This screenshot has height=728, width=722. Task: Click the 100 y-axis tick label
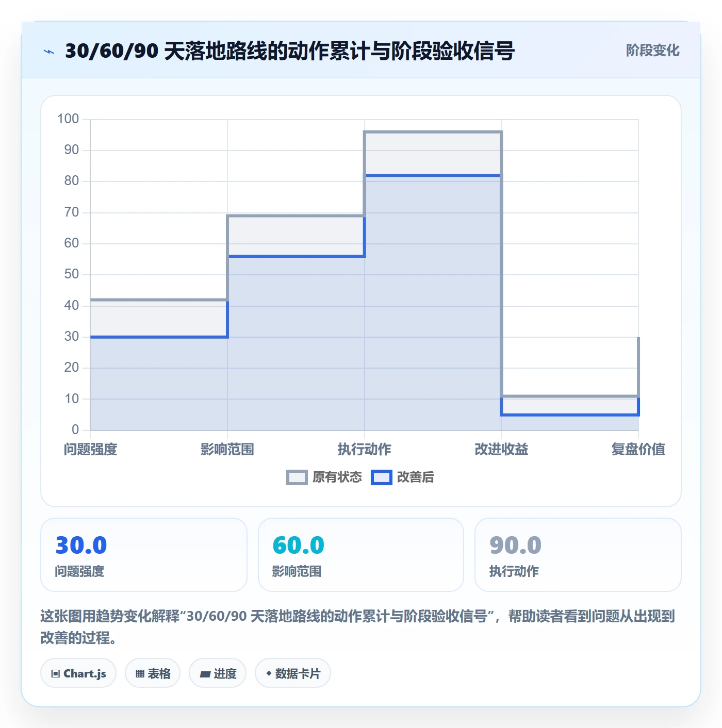click(x=68, y=119)
